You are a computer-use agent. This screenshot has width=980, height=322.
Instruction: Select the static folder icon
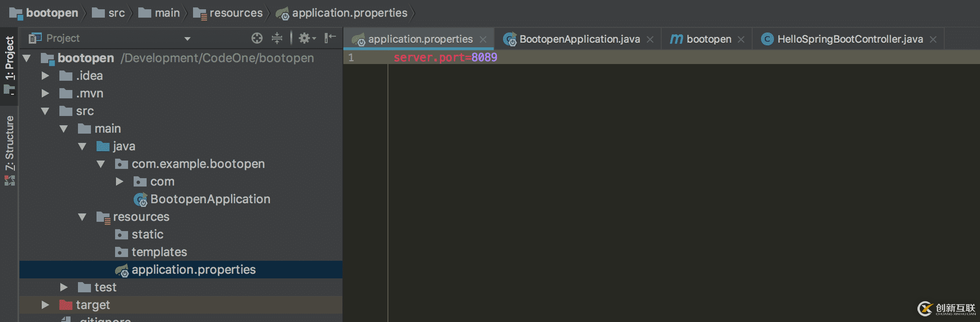coord(122,234)
